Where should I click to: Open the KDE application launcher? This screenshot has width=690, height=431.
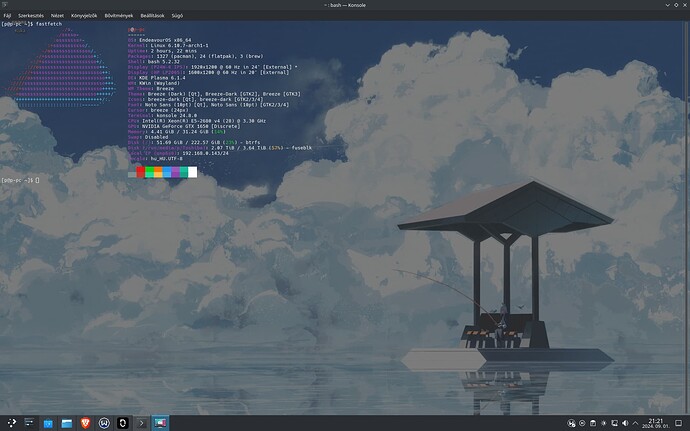[10, 423]
